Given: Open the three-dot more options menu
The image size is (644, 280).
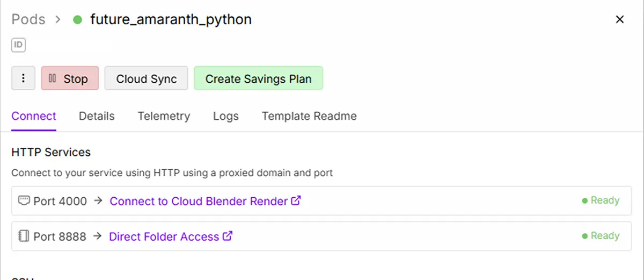Looking at the screenshot, I should (23, 78).
